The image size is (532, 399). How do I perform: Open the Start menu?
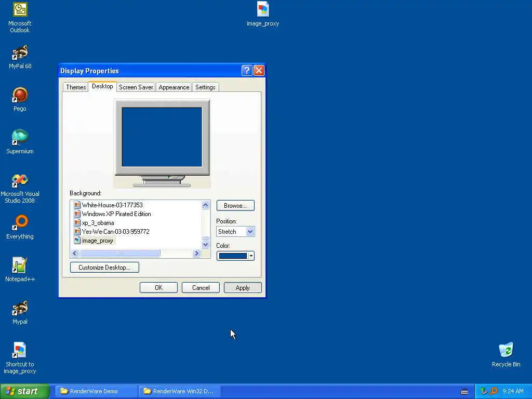tap(25, 391)
